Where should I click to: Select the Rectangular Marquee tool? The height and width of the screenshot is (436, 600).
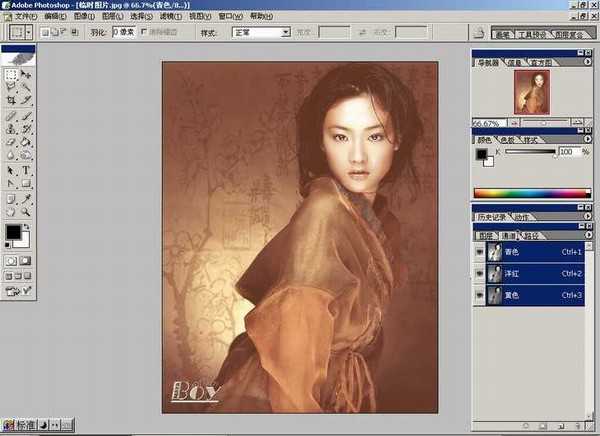pos(11,75)
